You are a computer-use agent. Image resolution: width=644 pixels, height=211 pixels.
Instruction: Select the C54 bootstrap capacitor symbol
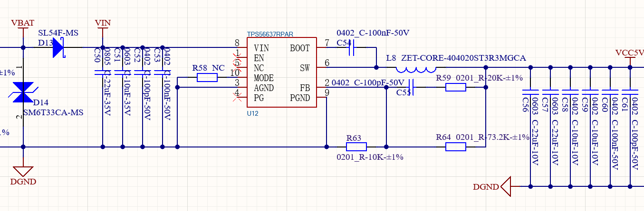(x=352, y=47)
